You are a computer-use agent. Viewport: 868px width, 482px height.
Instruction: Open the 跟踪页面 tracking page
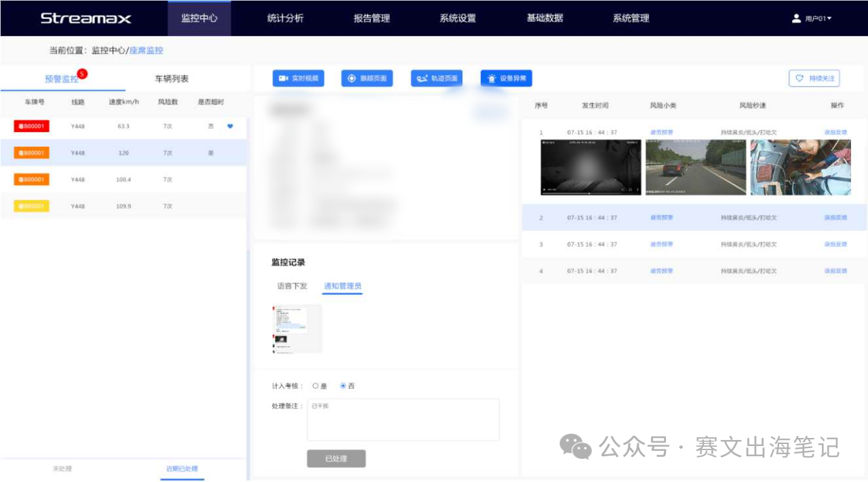tap(367, 79)
